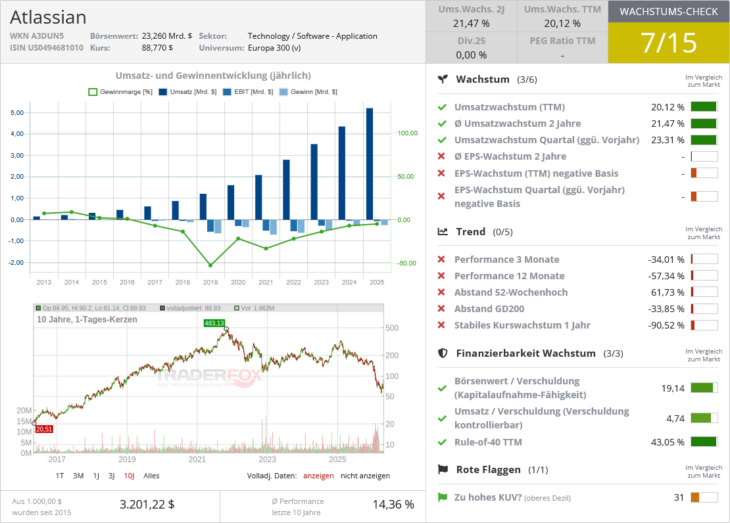
Task: Toggle Gewinnmarge [%] legend entry
Action: coord(121,92)
